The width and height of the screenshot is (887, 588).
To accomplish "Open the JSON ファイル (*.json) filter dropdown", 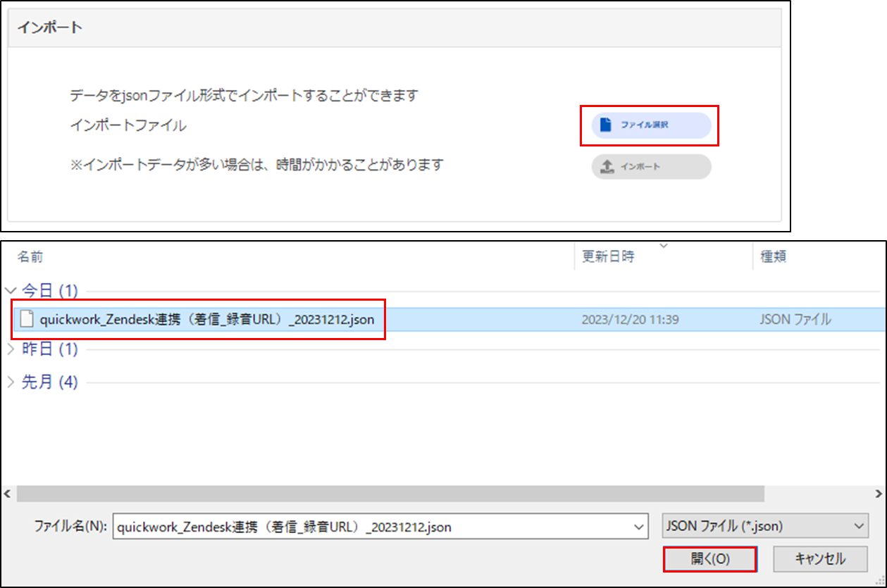I will [x=765, y=526].
